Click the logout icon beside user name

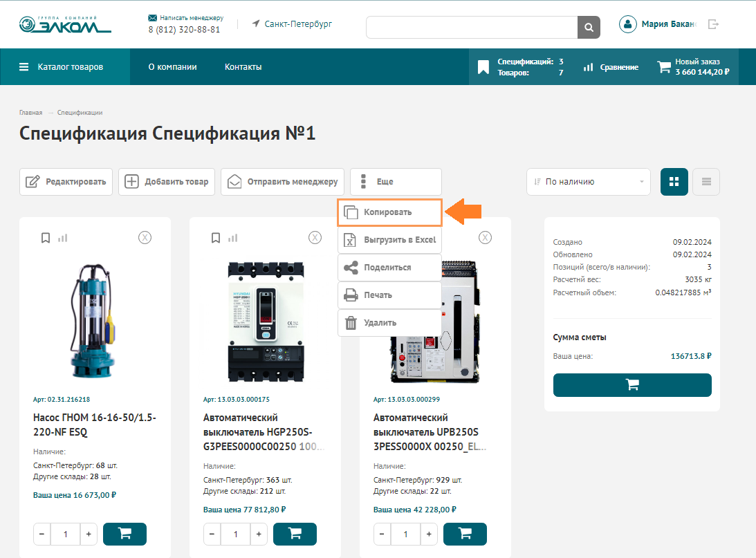click(714, 24)
